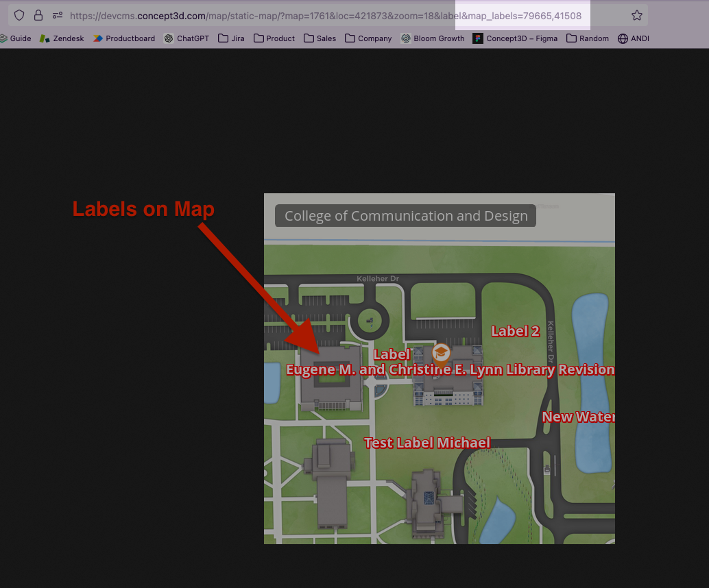The width and height of the screenshot is (709, 588).
Task: Click the padlock site security icon
Action: point(38,15)
